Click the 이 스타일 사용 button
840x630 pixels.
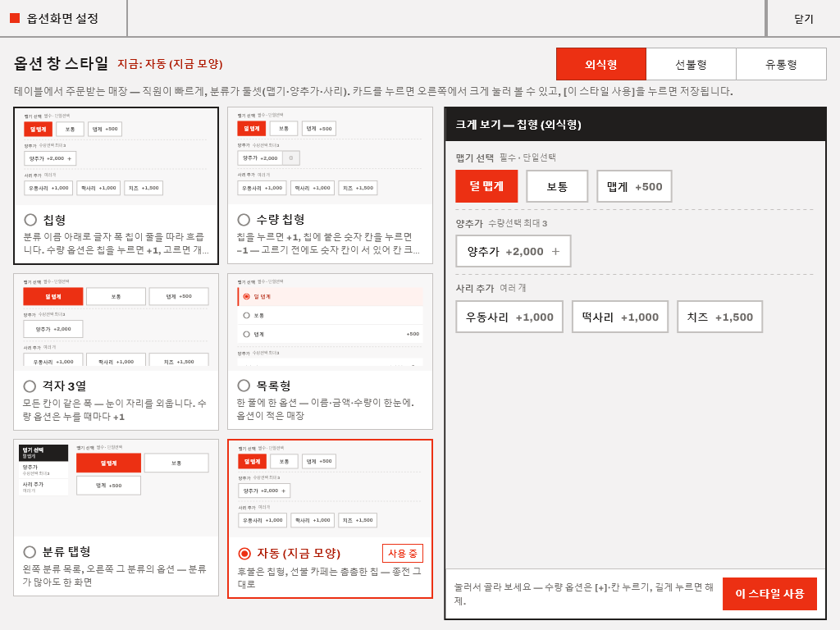tap(769, 594)
